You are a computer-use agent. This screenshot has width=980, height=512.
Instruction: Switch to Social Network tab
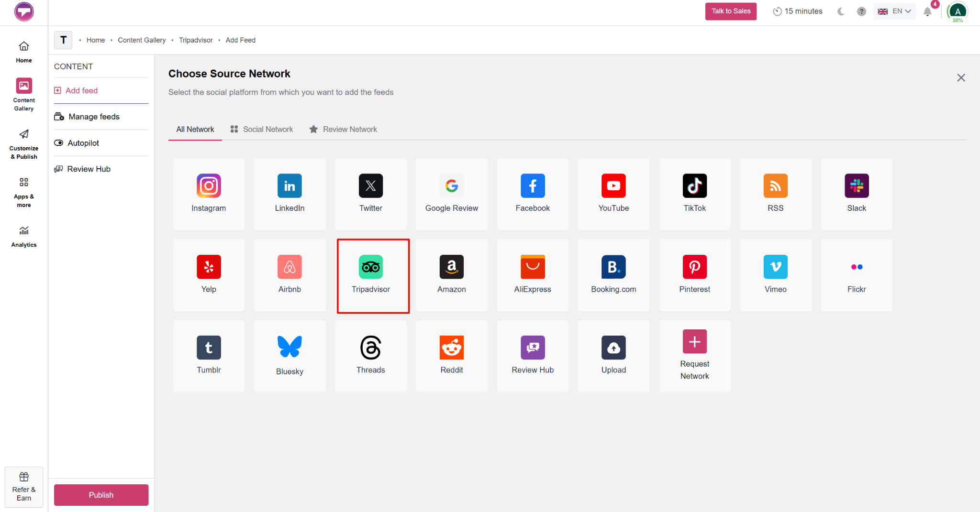(x=262, y=129)
